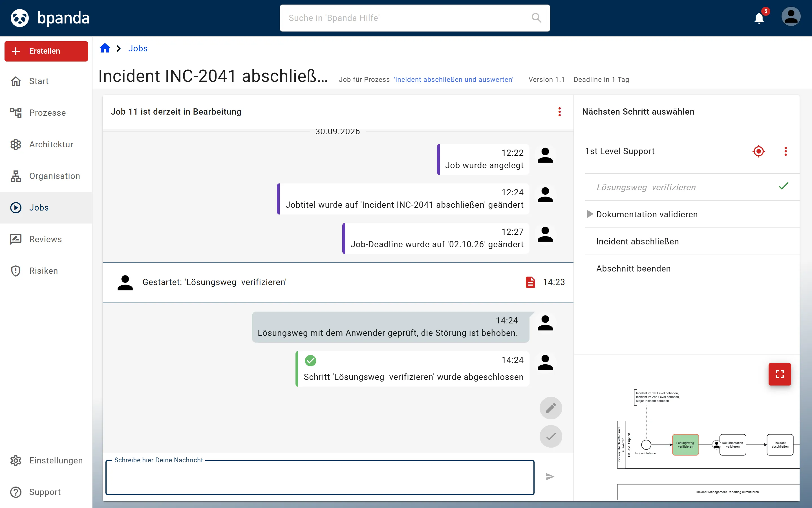Click the bpanda panda logo
The height and width of the screenshot is (508, 812).
click(x=20, y=18)
